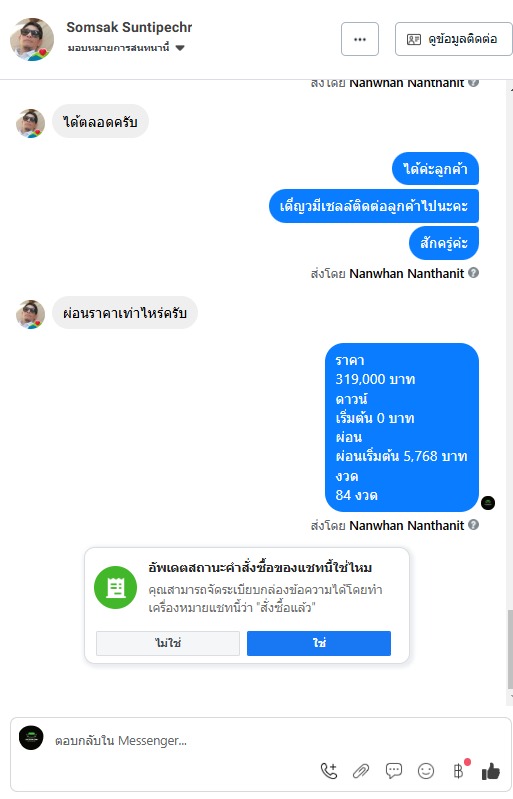Click the green order receipt icon
513x799 pixels.
coord(116,588)
